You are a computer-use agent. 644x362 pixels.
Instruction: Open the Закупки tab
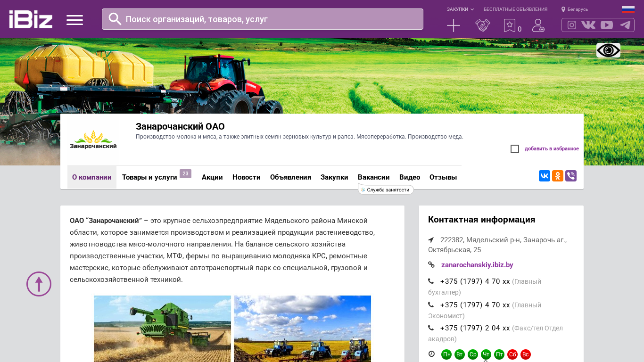[334, 177]
